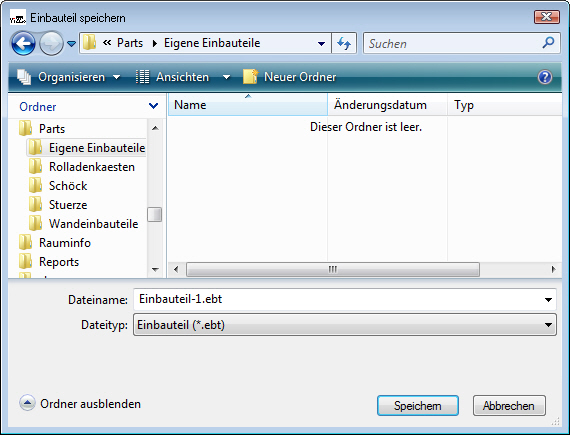Click the Speichern button
This screenshot has width=570, height=435.
pos(418,406)
